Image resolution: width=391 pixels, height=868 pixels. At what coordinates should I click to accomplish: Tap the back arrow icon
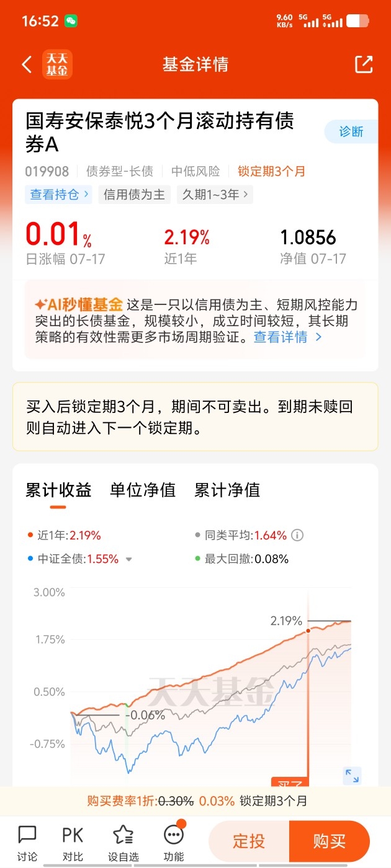[27, 64]
